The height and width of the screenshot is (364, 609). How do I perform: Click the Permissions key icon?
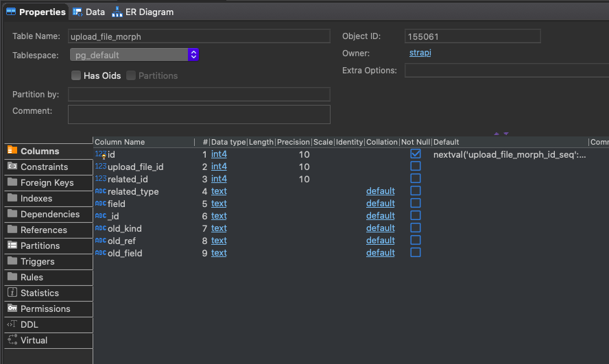tap(12, 308)
